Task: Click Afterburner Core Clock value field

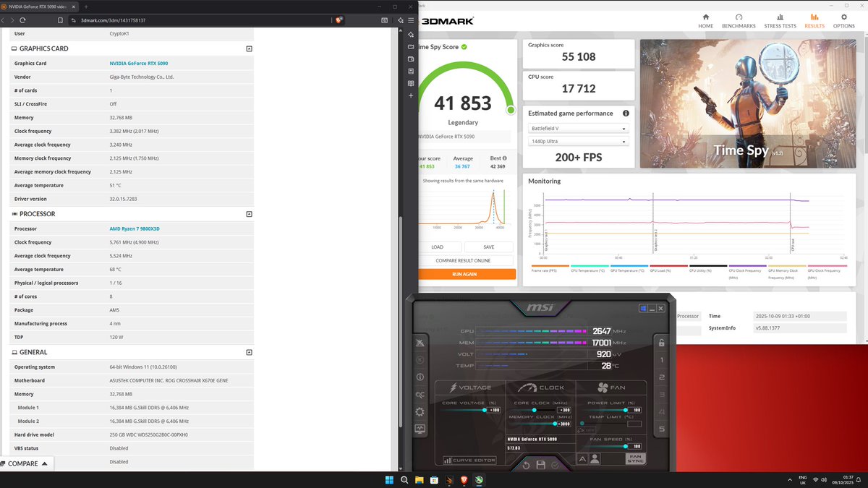Action: click(x=565, y=410)
